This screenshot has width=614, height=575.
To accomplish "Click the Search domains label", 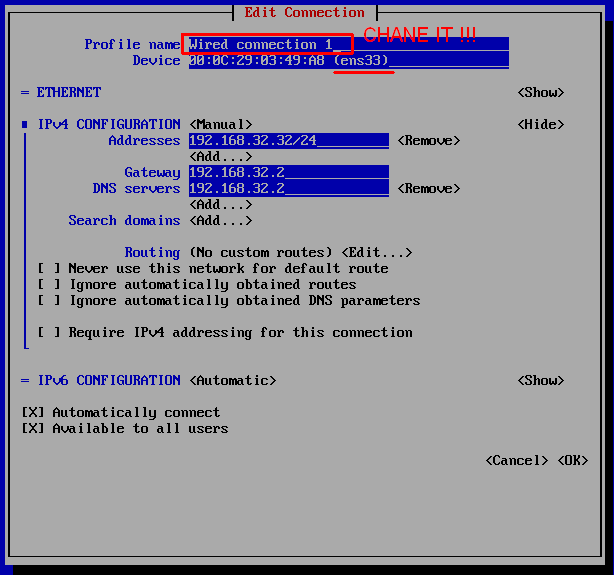I will 125,221.
